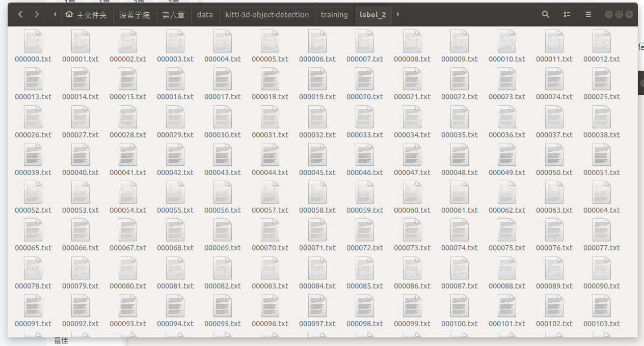Select file icon 000085.txt
The height and width of the screenshot is (346, 644).
click(365, 268)
